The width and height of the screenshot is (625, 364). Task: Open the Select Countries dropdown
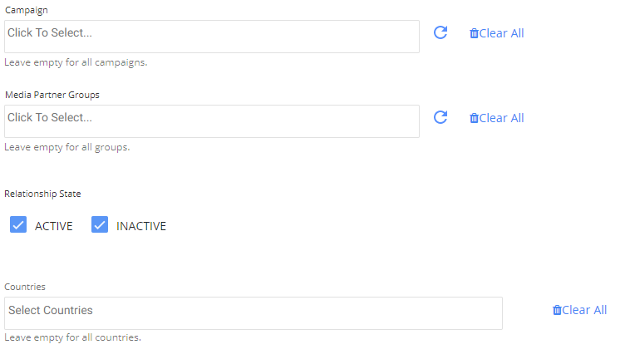[x=253, y=313]
